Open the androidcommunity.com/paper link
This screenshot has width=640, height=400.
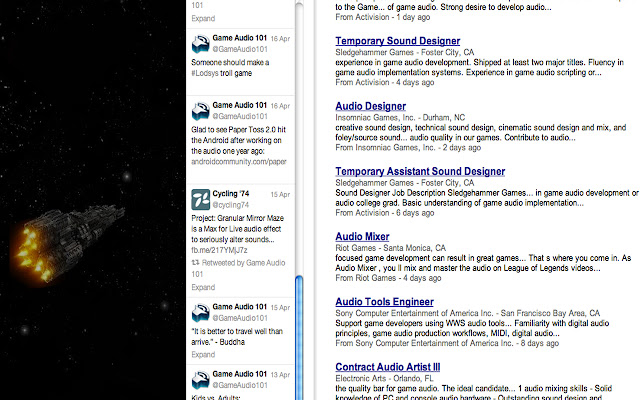click(x=239, y=162)
